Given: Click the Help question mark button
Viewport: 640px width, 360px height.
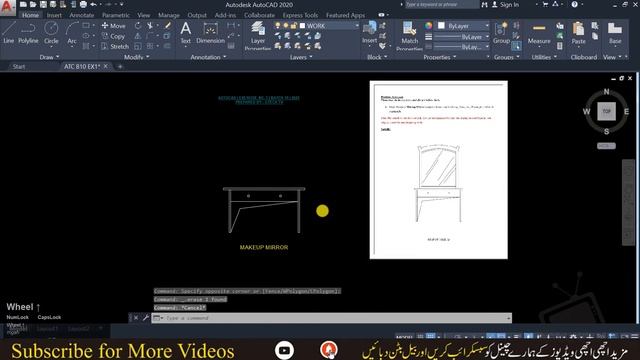Looking at the screenshot, I should pyautogui.click(x=574, y=4).
